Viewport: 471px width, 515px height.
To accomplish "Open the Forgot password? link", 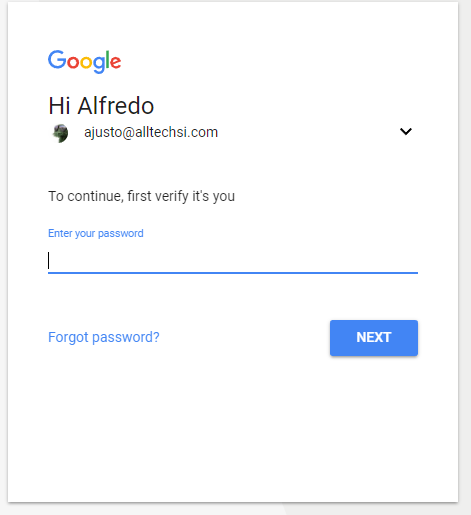I will 104,337.
